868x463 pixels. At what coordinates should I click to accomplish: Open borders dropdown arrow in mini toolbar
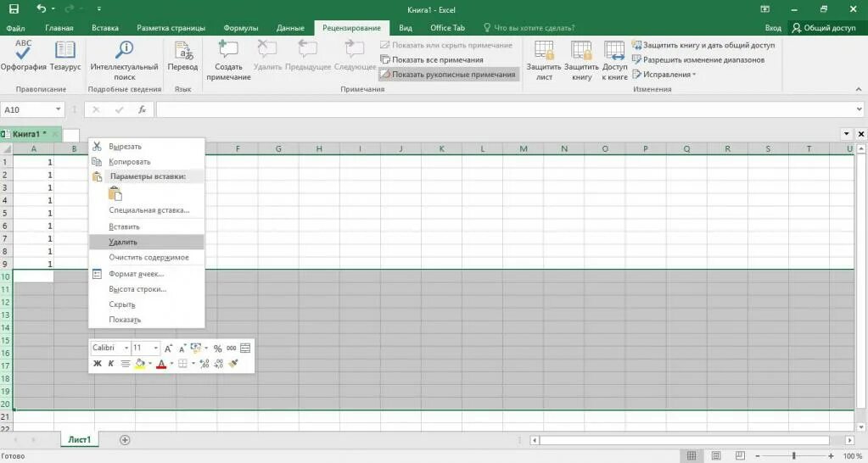click(193, 364)
